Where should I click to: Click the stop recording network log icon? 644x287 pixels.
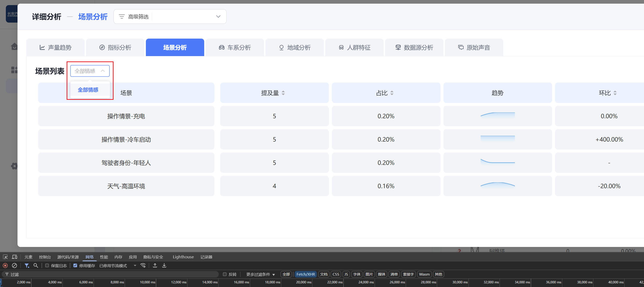[x=5, y=266]
